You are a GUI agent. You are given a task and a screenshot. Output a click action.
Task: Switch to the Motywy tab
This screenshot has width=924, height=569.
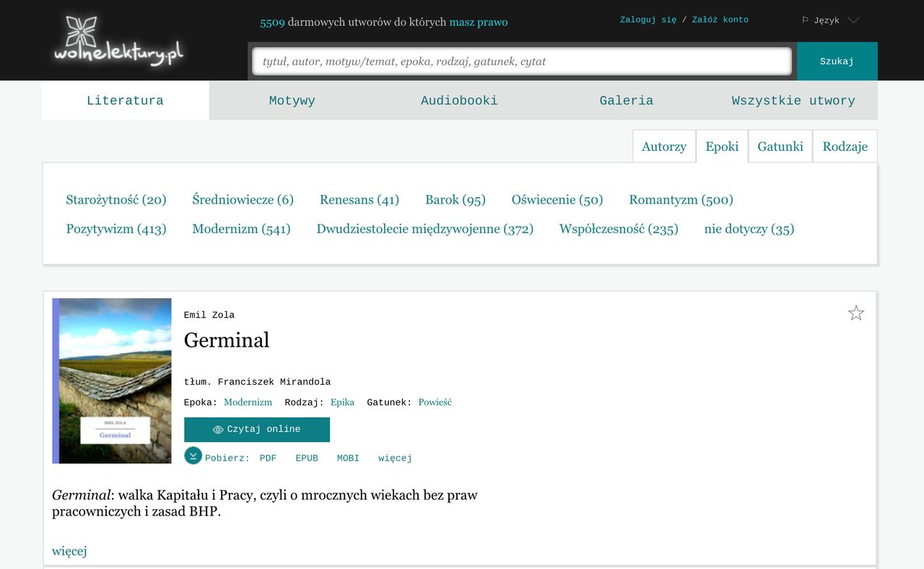click(x=292, y=100)
